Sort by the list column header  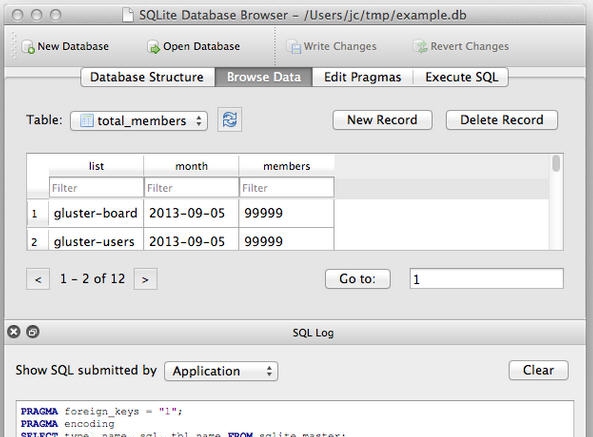[x=96, y=166]
